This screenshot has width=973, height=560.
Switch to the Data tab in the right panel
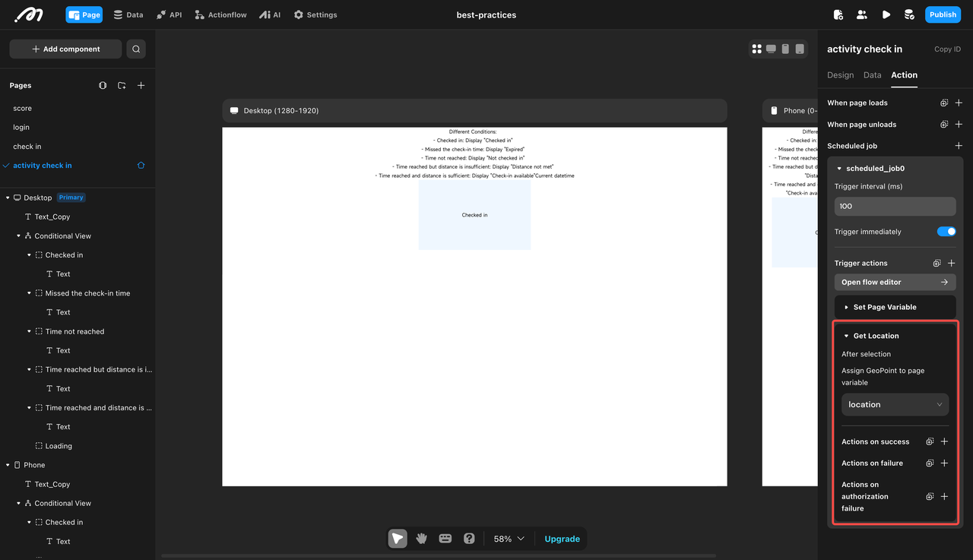(873, 75)
